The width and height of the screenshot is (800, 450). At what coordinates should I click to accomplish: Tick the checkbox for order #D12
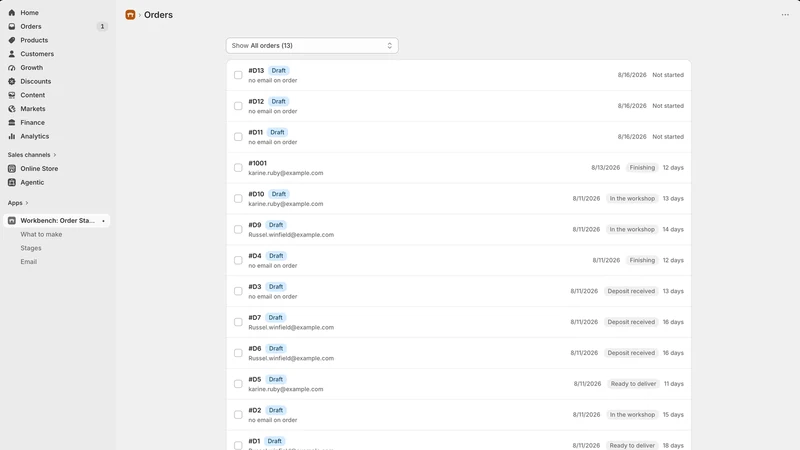pyautogui.click(x=238, y=106)
